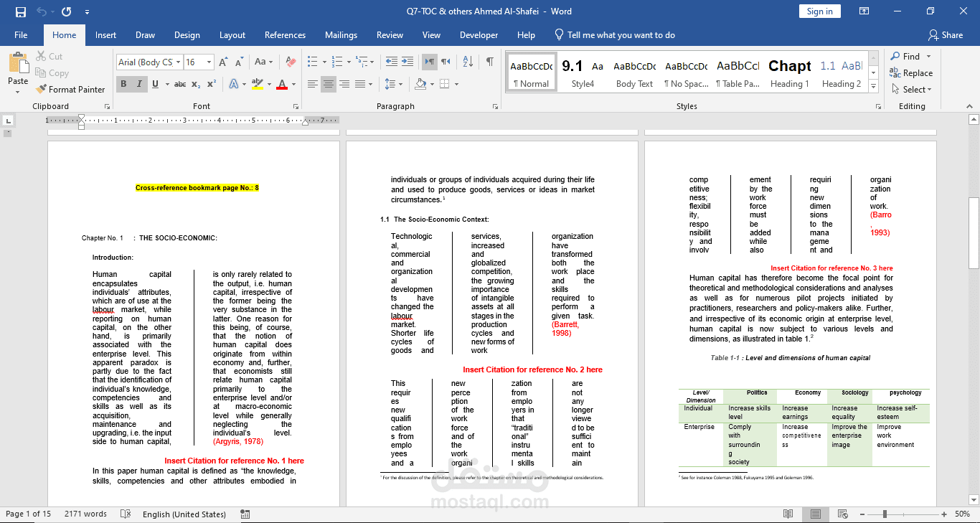Click zoom out minus button

862,514
